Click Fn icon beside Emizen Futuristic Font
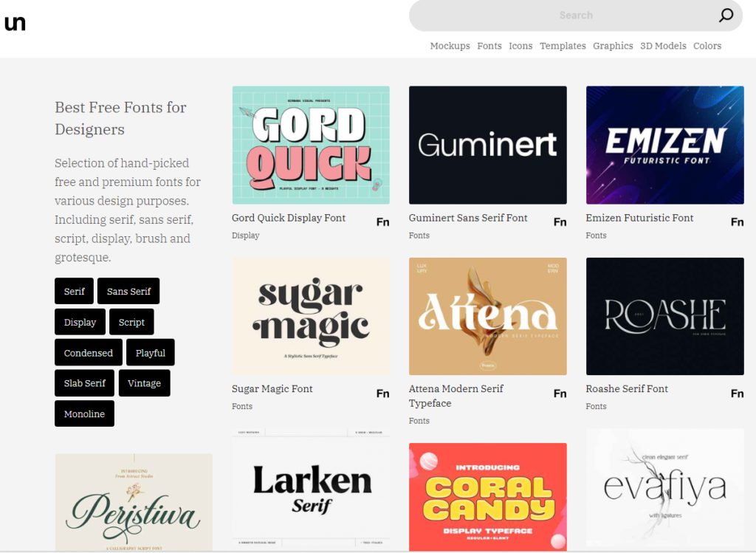 click(737, 221)
